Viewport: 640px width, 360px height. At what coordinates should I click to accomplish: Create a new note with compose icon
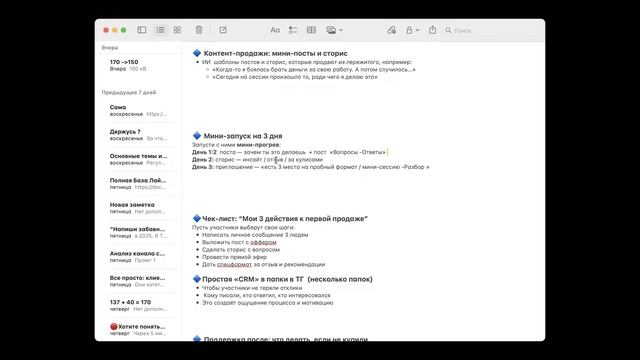click(223, 30)
